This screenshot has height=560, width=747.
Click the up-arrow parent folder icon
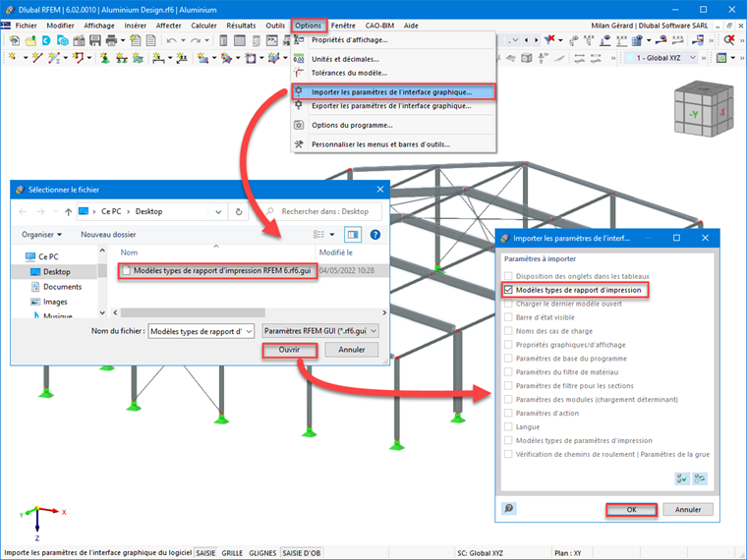click(x=68, y=212)
